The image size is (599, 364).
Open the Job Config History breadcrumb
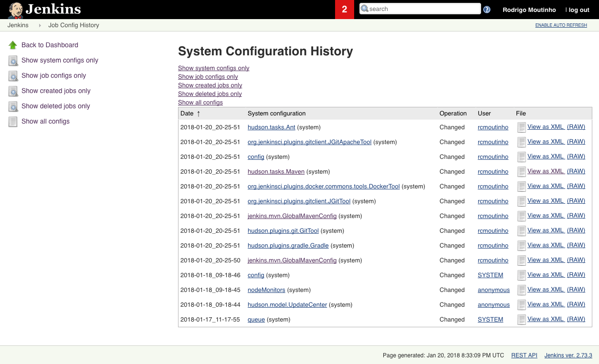[x=74, y=25]
